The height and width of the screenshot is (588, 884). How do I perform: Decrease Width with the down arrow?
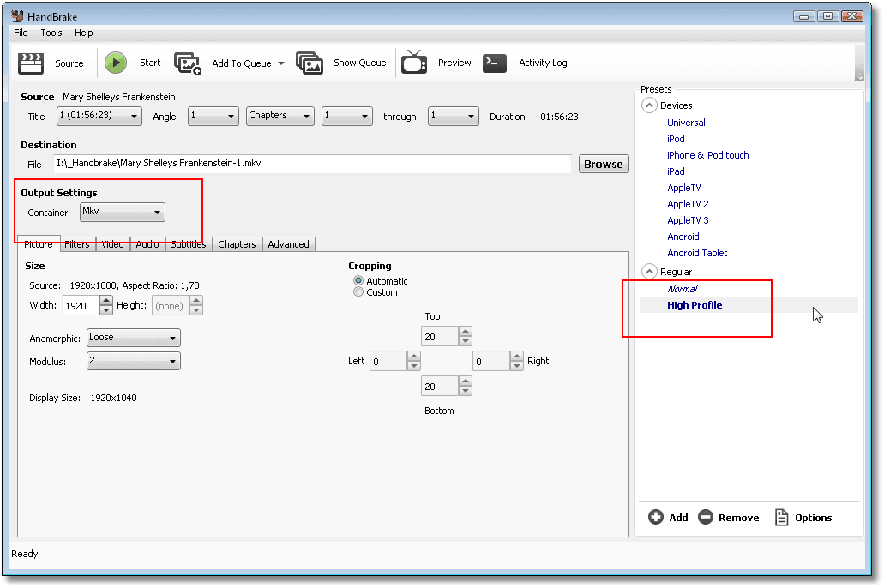click(x=106, y=310)
